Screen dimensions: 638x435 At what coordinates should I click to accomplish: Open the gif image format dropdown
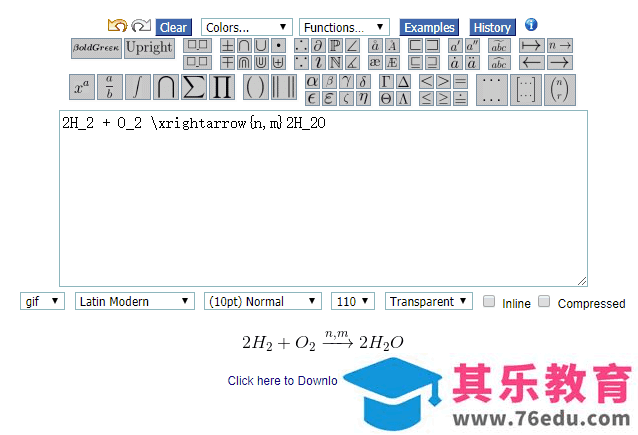coord(42,301)
